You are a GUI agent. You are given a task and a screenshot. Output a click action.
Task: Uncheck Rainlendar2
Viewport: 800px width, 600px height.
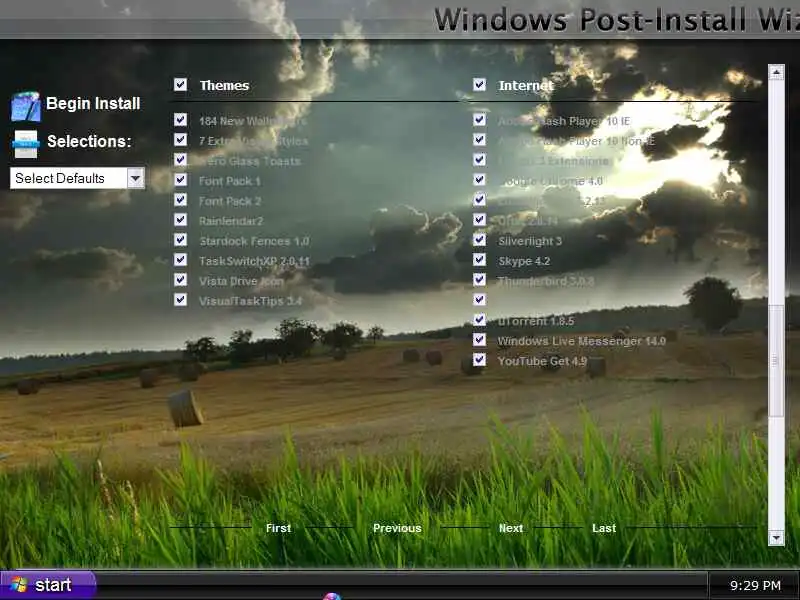coord(180,219)
